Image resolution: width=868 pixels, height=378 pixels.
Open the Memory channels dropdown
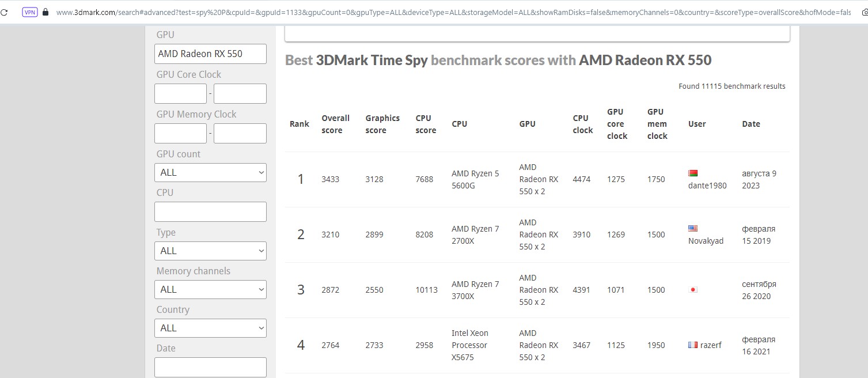click(x=210, y=289)
